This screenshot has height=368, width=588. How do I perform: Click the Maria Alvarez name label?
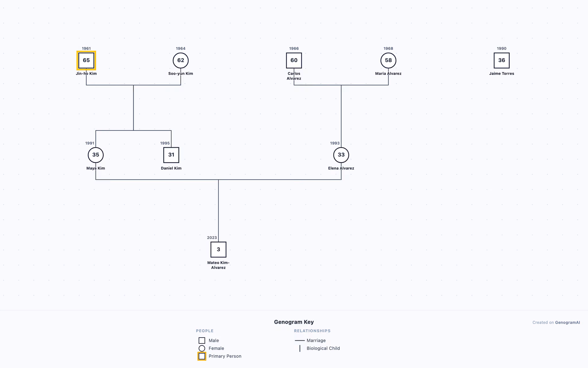pos(388,74)
